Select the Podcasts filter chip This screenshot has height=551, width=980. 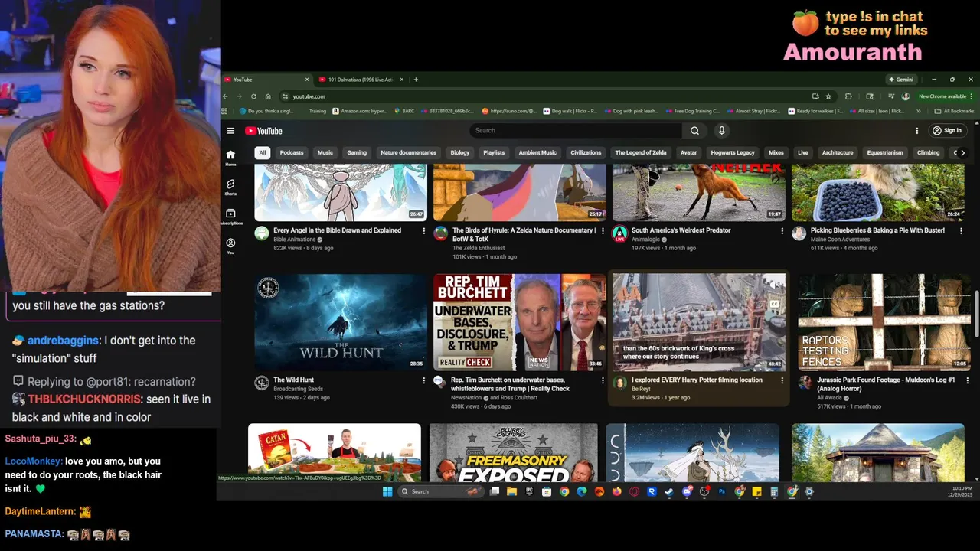coord(292,152)
